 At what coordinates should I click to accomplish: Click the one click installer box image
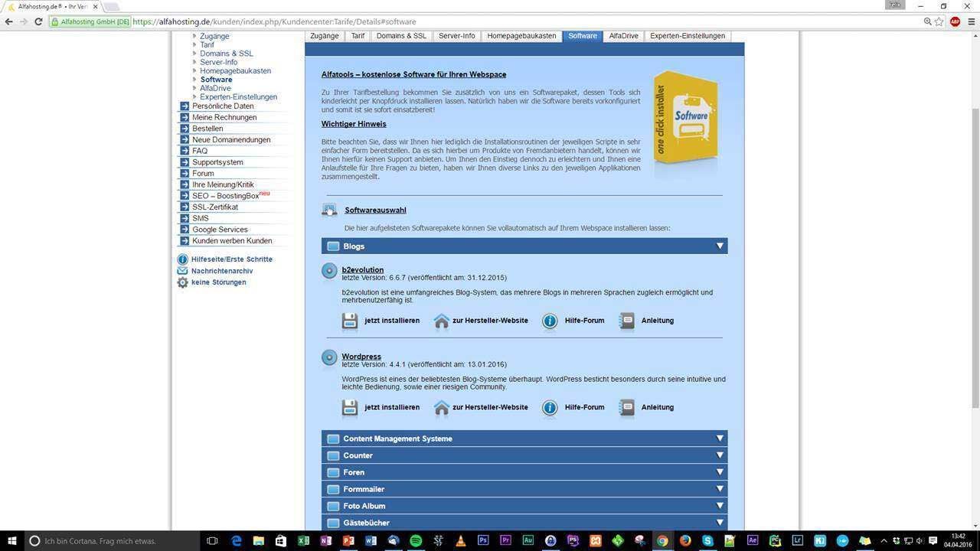click(686, 119)
